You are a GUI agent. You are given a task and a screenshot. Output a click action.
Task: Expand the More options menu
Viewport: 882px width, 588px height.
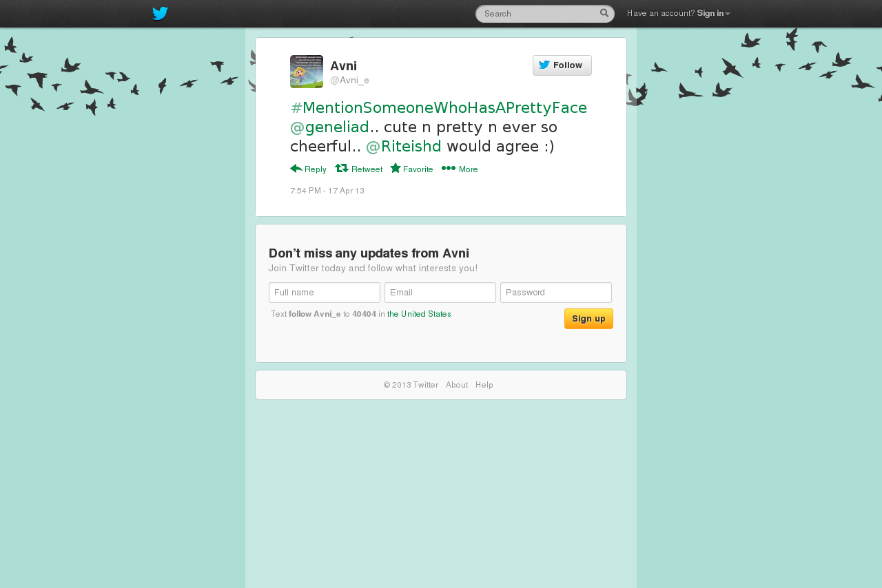(x=460, y=169)
